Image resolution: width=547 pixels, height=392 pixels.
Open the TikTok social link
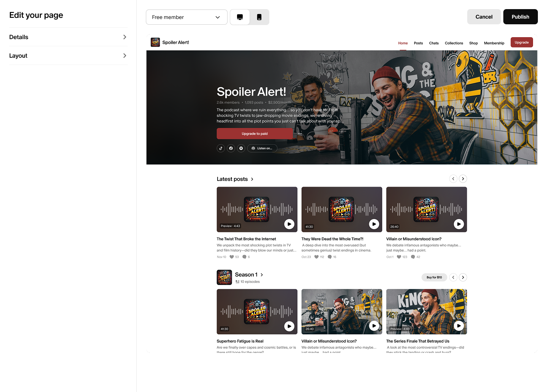[221, 148]
